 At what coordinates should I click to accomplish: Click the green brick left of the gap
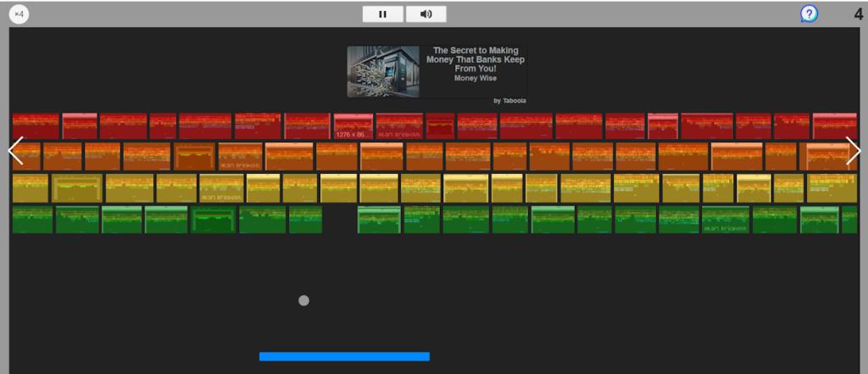point(305,220)
